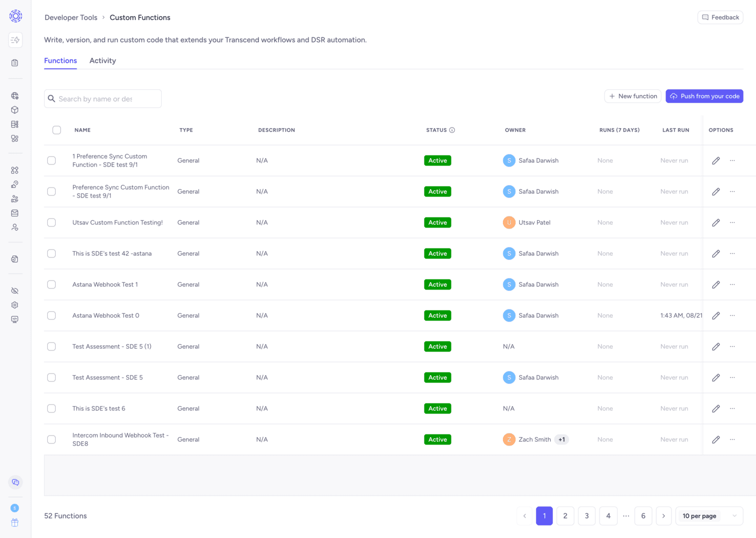Click the Search by name input field
Image resolution: width=756 pixels, height=538 pixels.
coord(103,99)
